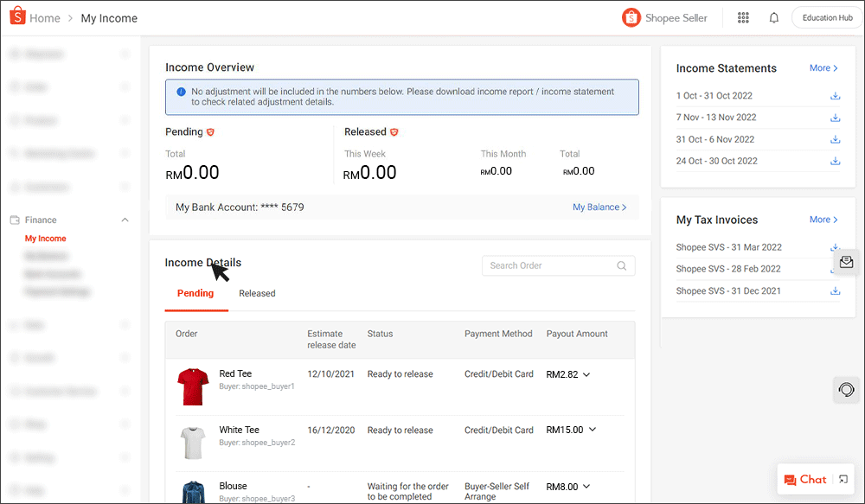Download the 31 Oct - 6 Nov 2022 statement
865x504 pixels.
(x=836, y=139)
